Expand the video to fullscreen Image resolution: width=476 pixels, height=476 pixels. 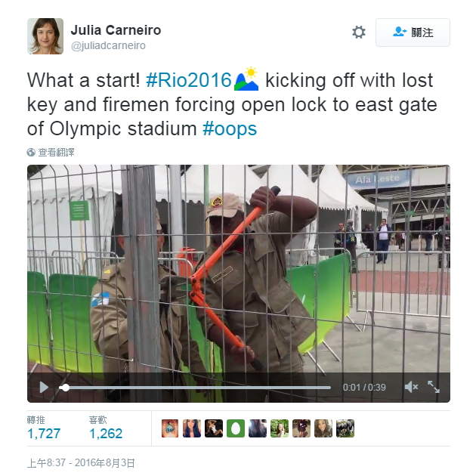434,387
